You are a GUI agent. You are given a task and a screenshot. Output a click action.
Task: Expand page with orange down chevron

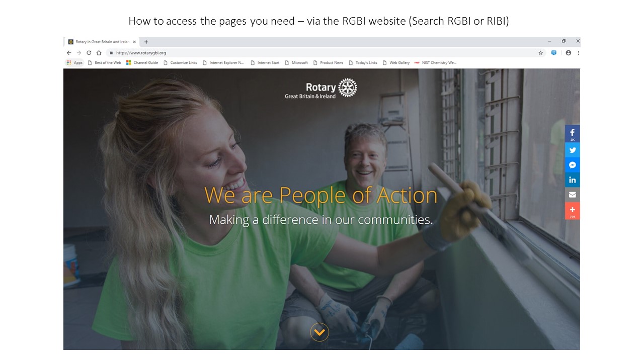tap(319, 332)
